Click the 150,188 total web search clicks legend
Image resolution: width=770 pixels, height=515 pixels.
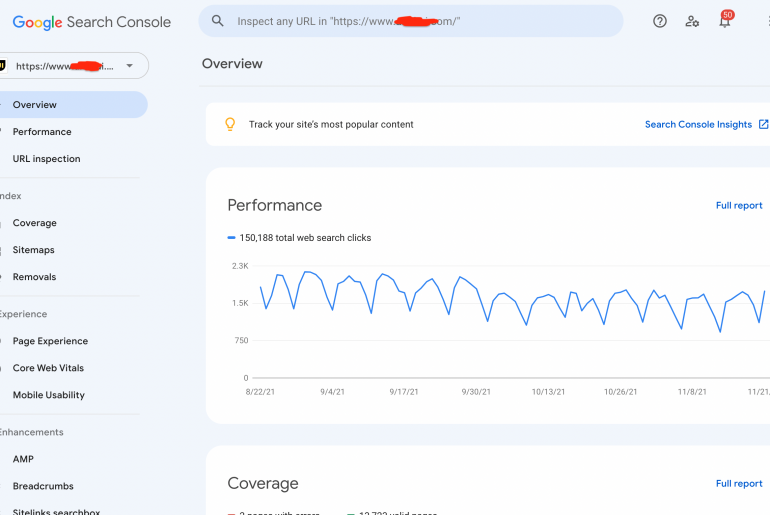299,238
